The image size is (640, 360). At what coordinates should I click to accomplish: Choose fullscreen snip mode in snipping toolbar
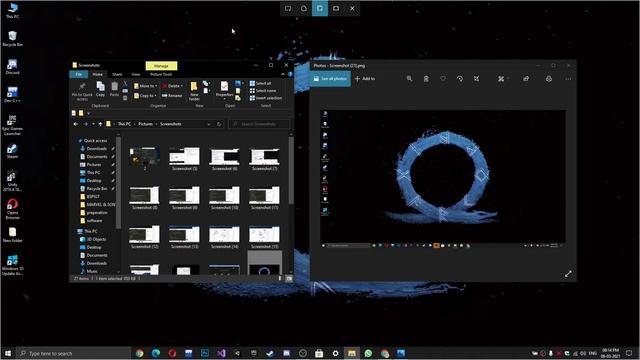click(336, 8)
